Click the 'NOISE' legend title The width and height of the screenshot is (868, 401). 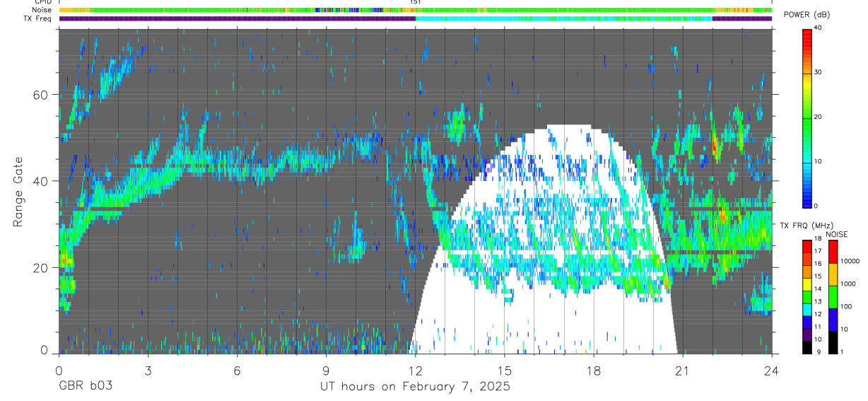point(836,234)
